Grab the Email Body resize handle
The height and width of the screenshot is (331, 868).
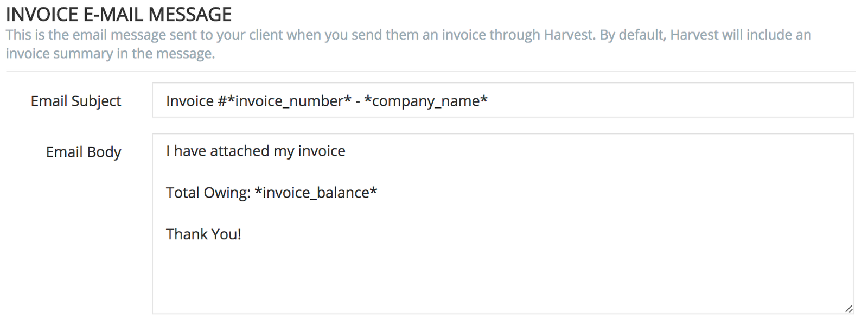pyautogui.click(x=849, y=309)
